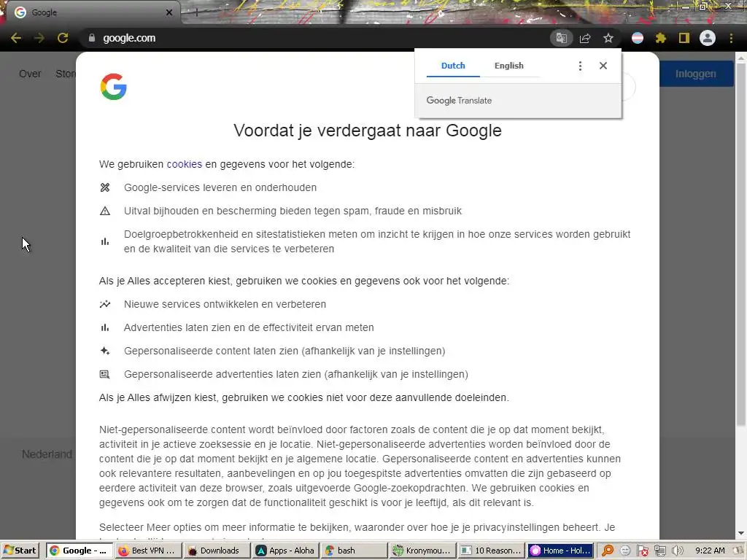The width and height of the screenshot is (747, 560).
Task: Click the red shield security tray icon
Action: click(643, 551)
